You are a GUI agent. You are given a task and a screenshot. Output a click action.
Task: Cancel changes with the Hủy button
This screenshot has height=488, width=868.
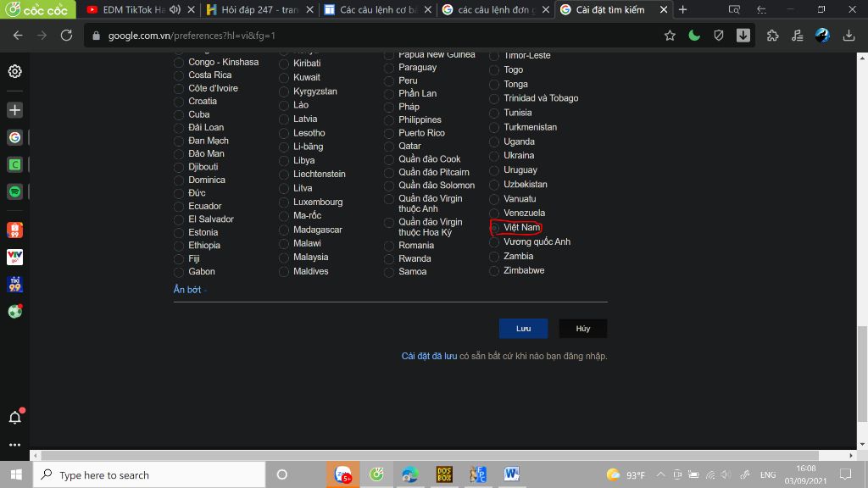[583, 329]
